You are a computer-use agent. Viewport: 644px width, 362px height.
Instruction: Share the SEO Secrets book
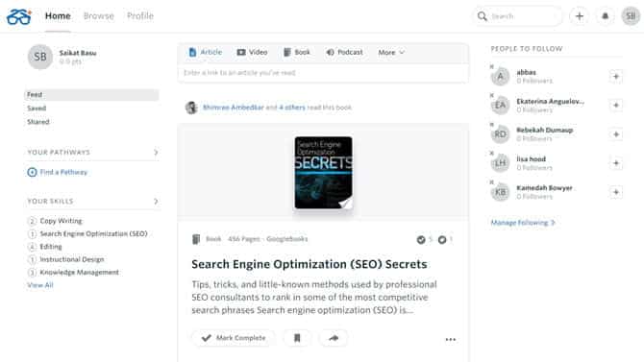[334, 338]
